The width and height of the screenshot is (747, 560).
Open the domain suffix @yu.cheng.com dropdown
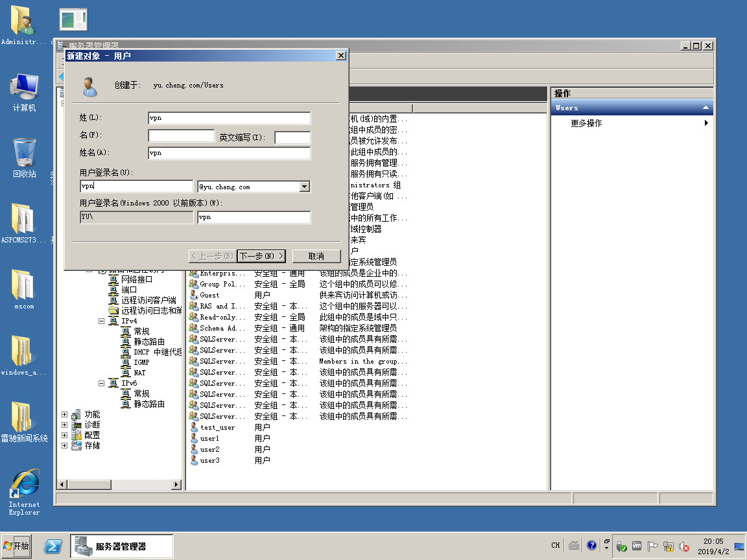pos(305,187)
